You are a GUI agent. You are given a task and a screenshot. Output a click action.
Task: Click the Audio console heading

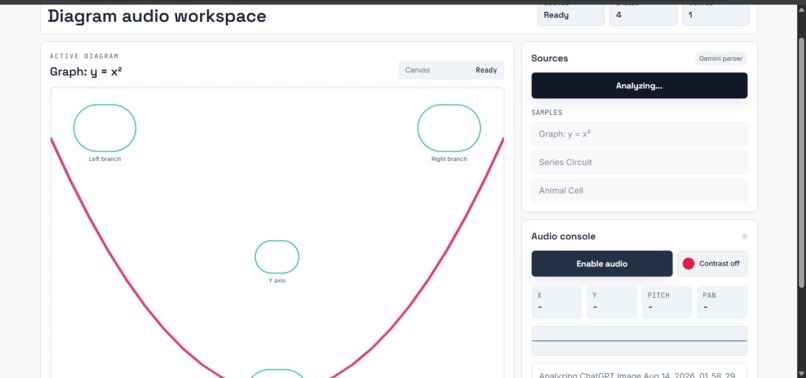pyautogui.click(x=563, y=237)
